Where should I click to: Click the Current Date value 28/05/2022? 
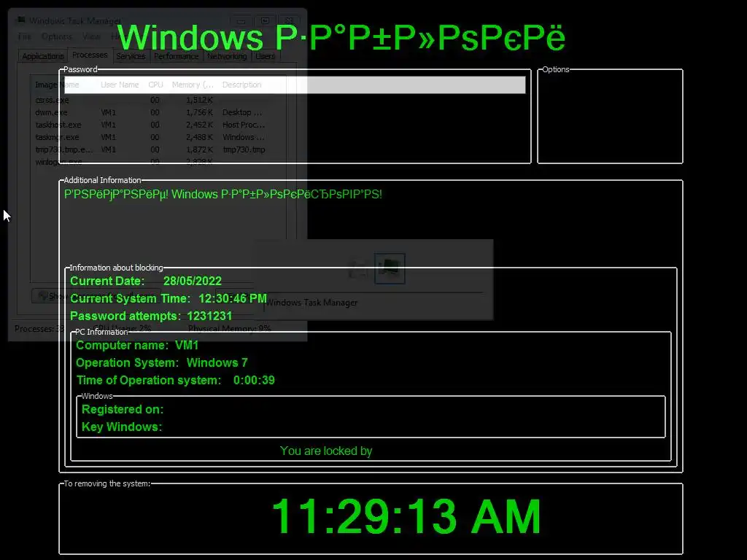coord(193,281)
